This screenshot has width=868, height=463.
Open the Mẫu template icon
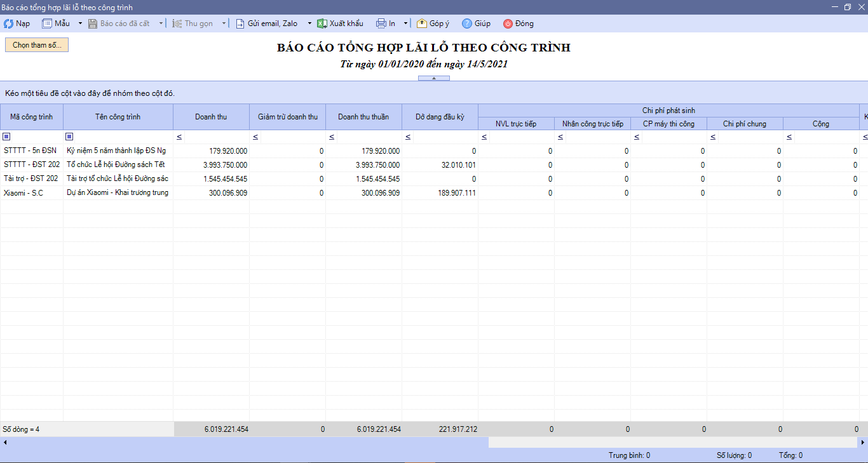(x=47, y=23)
